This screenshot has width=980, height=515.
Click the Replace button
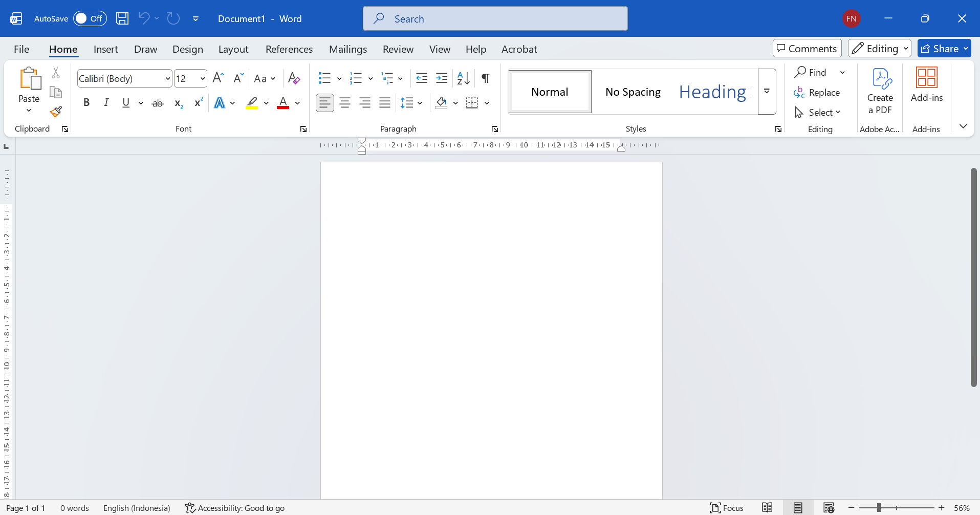click(x=817, y=93)
